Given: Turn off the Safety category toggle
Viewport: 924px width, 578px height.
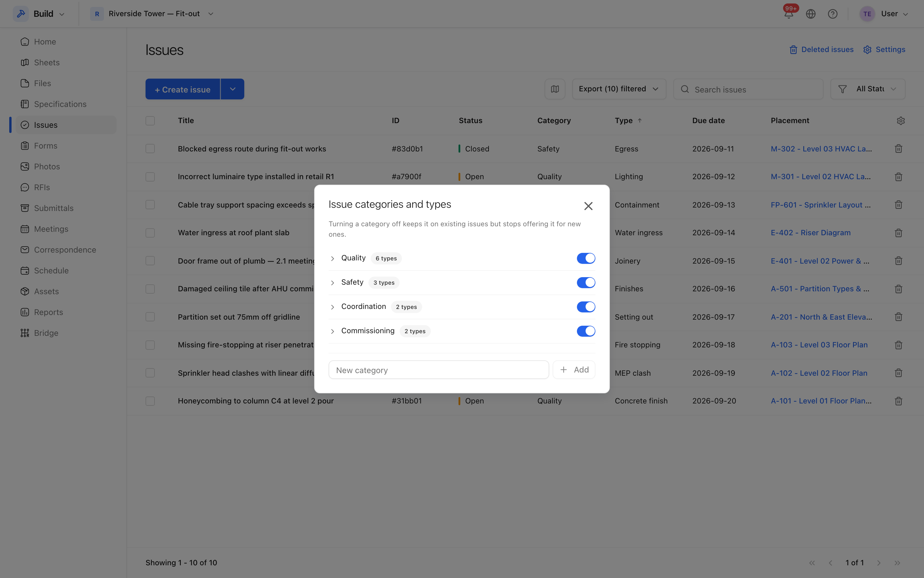Looking at the screenshot, I should click(x=586, y=283).
